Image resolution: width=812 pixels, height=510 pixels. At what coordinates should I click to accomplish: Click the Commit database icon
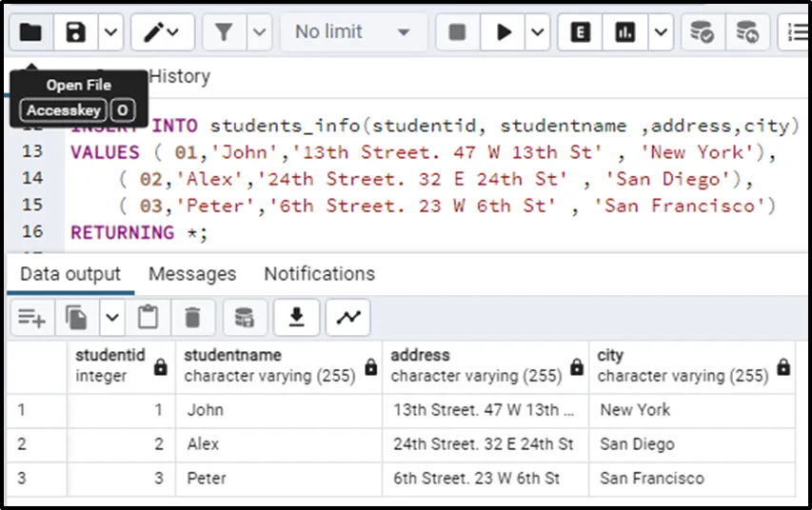point(702,32)
